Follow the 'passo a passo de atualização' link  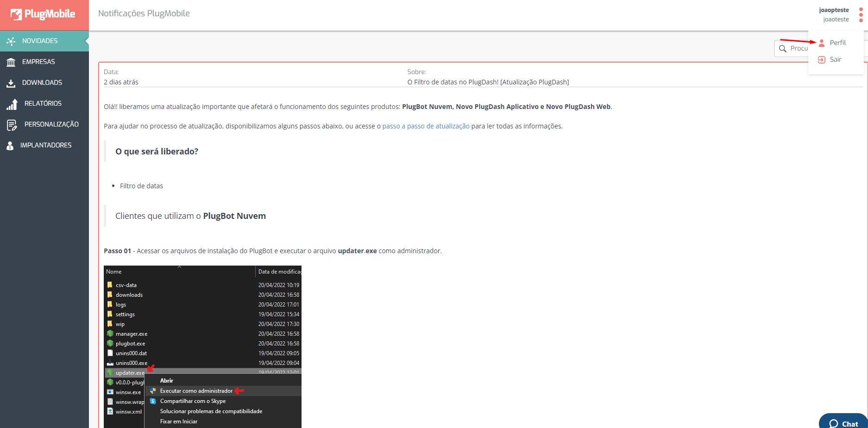pos(426,126)
